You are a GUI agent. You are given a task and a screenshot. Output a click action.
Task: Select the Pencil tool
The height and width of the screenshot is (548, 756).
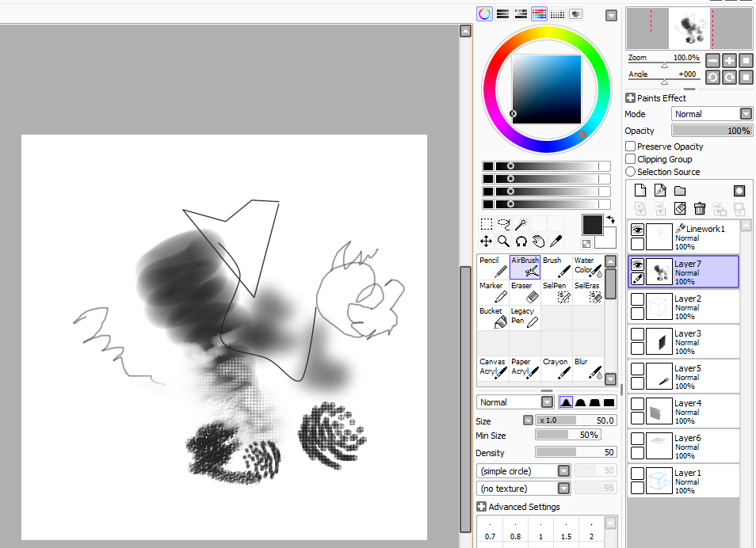493,267
